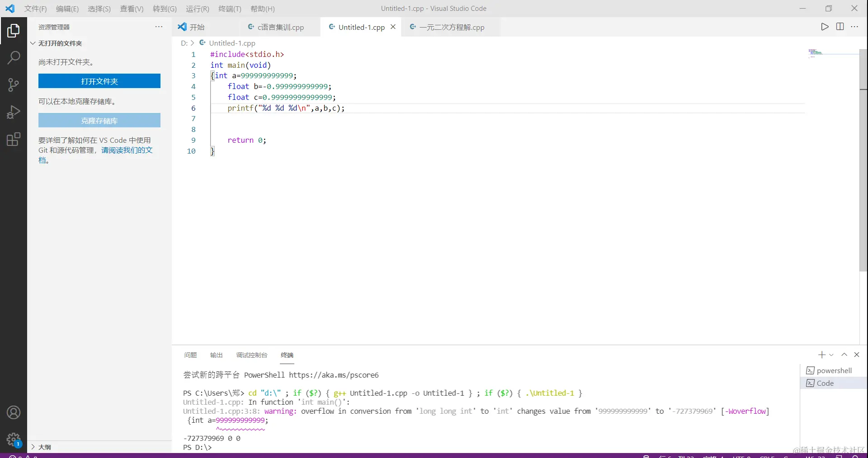868x458 pixels.
Task: Create a new terminal with the plus icon
Action: (x=822, y=355)
